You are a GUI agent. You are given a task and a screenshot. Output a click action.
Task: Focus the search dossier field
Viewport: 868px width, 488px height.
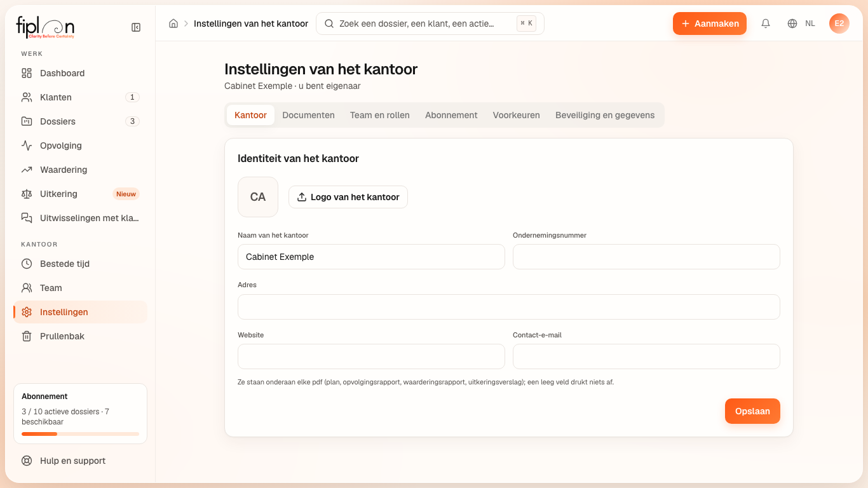pos(430,24)
